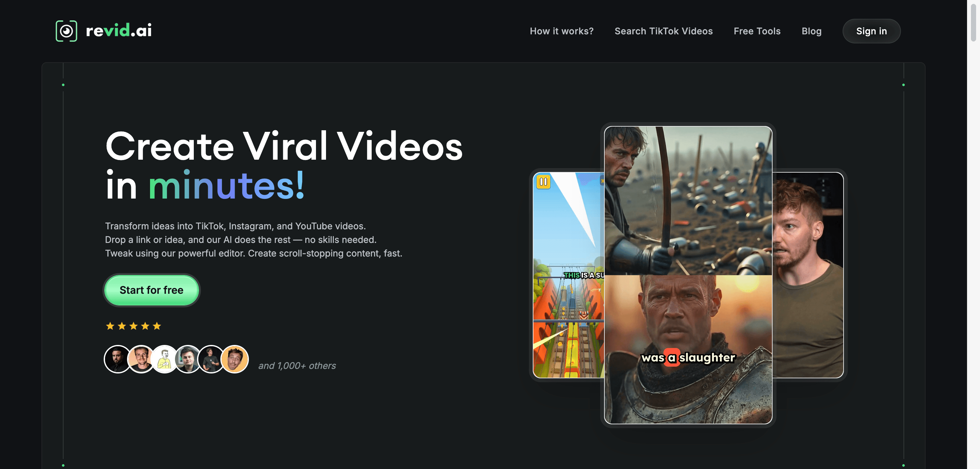Viewport: 980px width, 469px height.
Task: Click the first user avatar with dark beard
Action: pyautogui.click(x=118, y=359)
